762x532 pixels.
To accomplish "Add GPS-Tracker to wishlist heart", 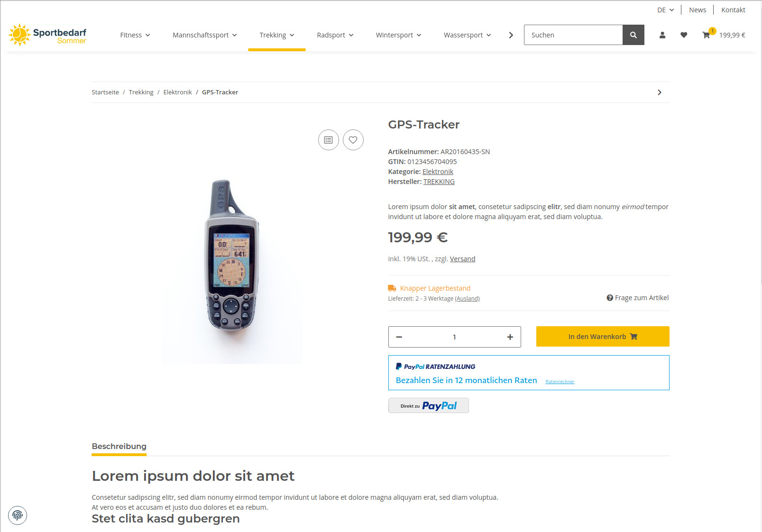I will coord(353,140).
